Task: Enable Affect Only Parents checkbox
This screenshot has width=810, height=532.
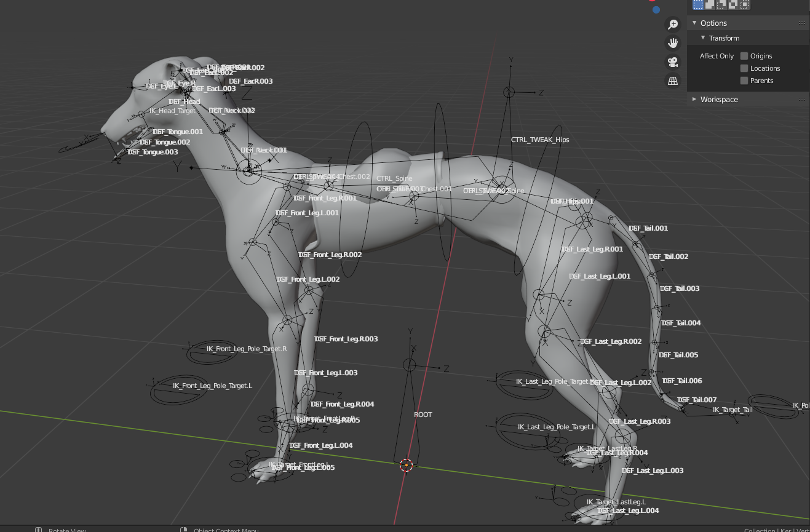Action: [x=744, y=81]
